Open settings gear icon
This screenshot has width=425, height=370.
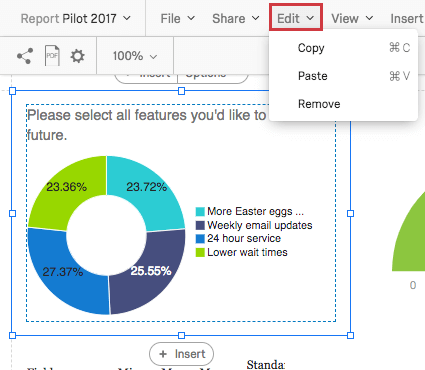click(x=77, y=56)
